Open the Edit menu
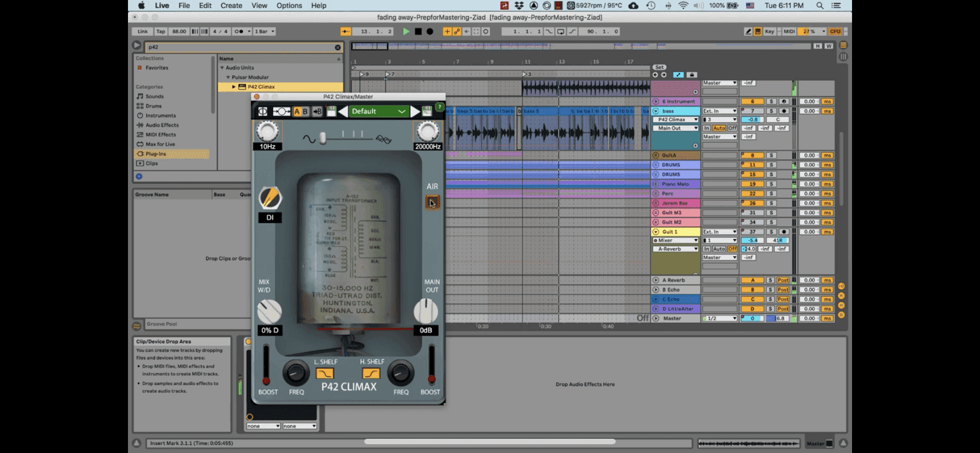980x453 pixels. pyautogui.click(x=205, y=5)
